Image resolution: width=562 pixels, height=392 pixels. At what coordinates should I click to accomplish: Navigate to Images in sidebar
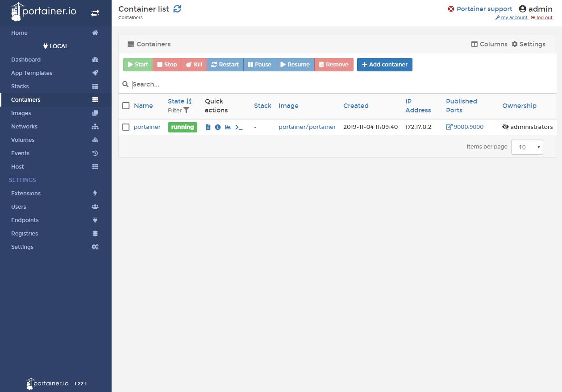pyautogui.click(x=21, y=113)
